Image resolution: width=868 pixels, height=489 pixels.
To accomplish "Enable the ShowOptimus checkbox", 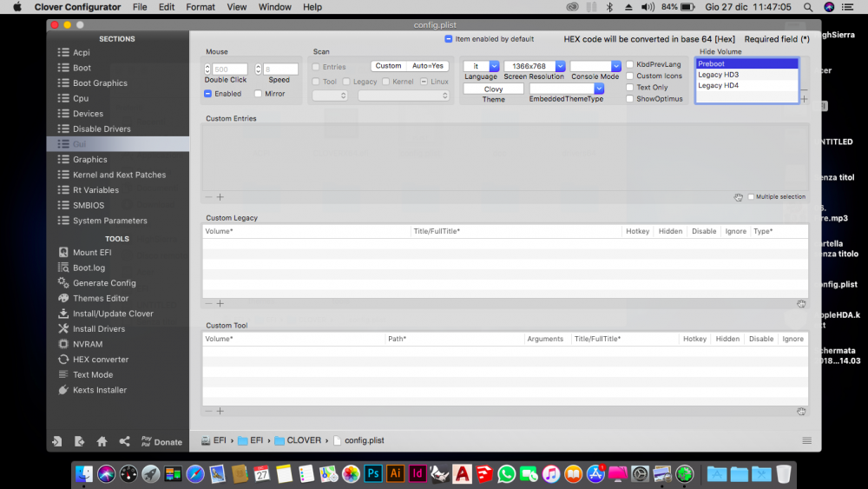I will click(629, 99).
